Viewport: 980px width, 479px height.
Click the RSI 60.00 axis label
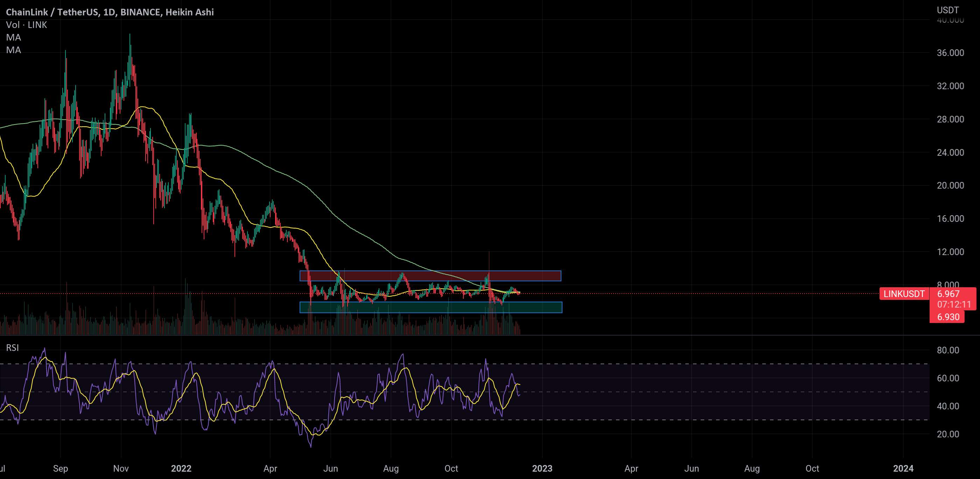(948, 378)
